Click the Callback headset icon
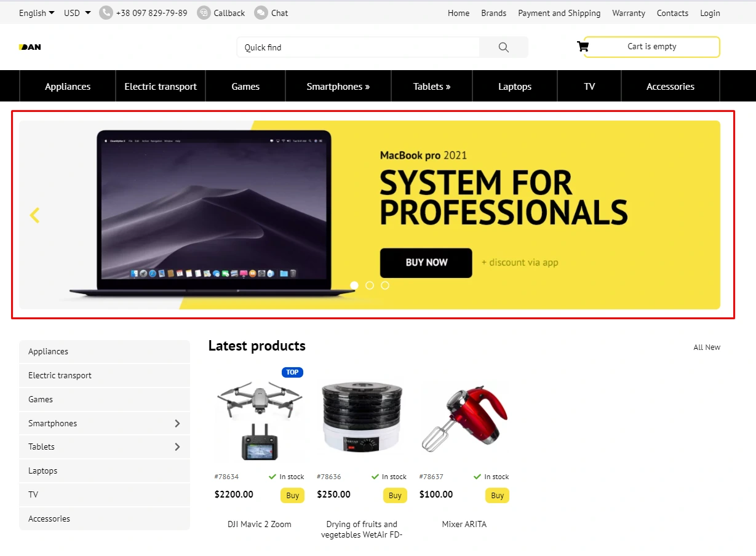Screen dimensions: 756x556 click(204, 13)
